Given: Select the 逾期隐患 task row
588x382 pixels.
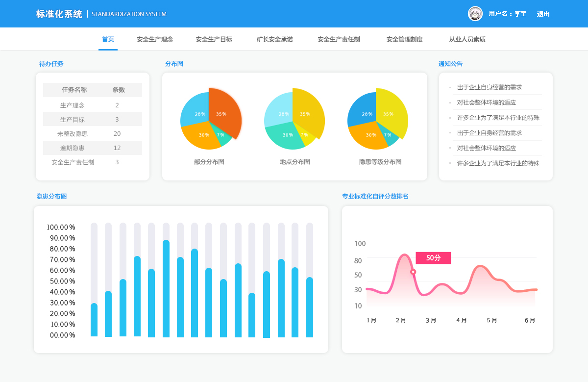Looking at the screenshot, I should click(93, 148).
